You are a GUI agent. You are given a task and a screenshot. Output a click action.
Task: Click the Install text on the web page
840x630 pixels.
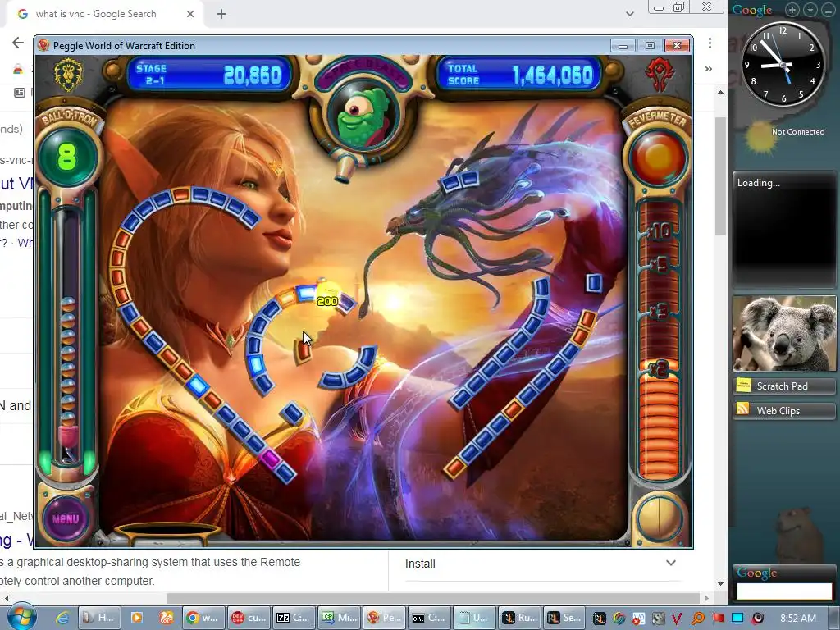click(420, 564)
